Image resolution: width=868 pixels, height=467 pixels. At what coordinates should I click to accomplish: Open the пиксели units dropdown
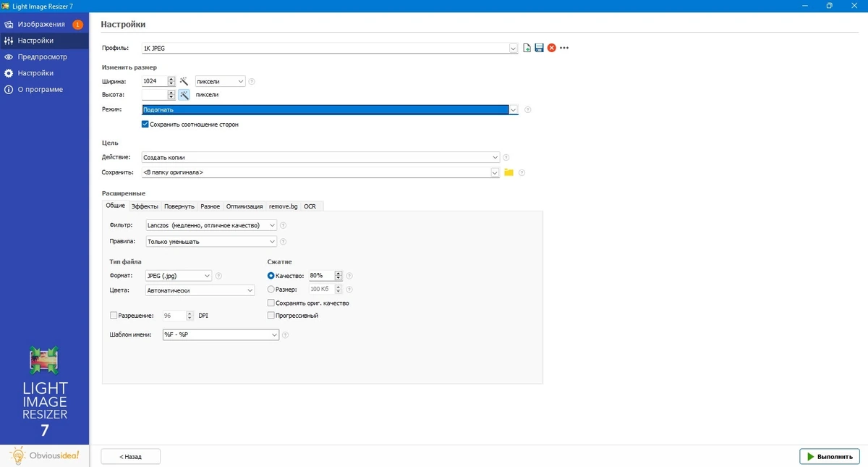[x=221, y=82]
